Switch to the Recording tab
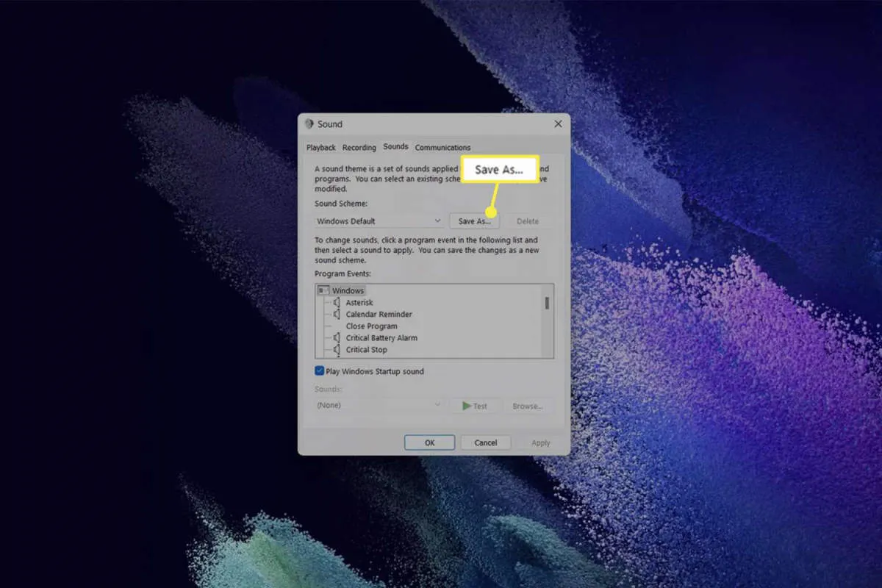Viewport: 882px width, 588px height. tap(359, 148)
